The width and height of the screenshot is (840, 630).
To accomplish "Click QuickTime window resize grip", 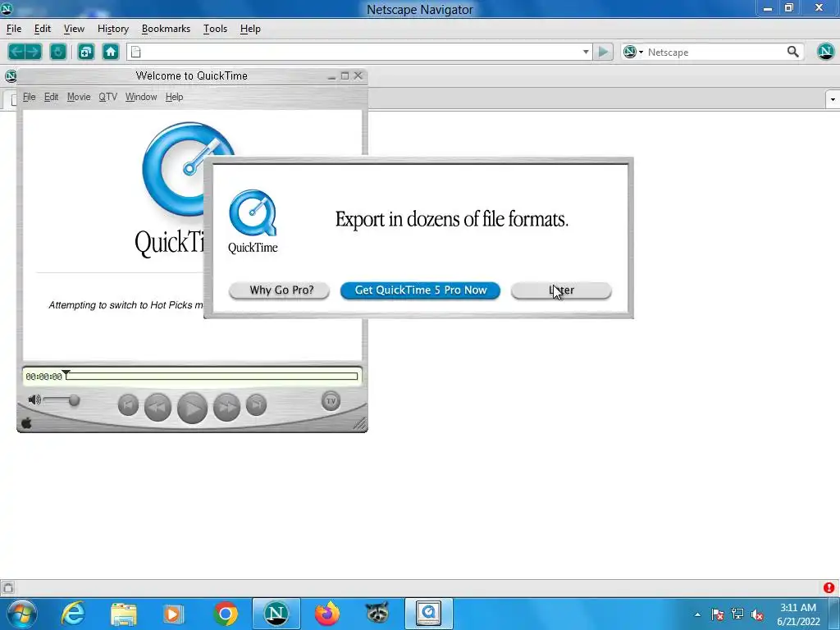I will pyautogui.click(x=361, y=424).
